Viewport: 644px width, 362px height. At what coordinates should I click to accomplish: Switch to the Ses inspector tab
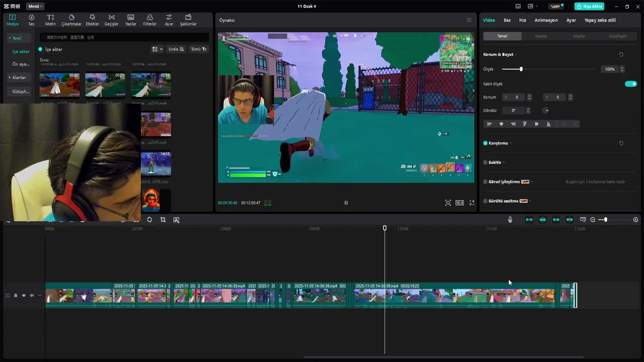[507, 20]
